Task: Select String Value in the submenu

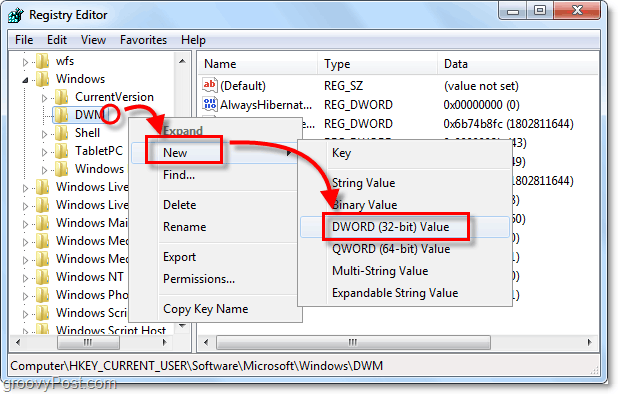Action: click(405, 183)
